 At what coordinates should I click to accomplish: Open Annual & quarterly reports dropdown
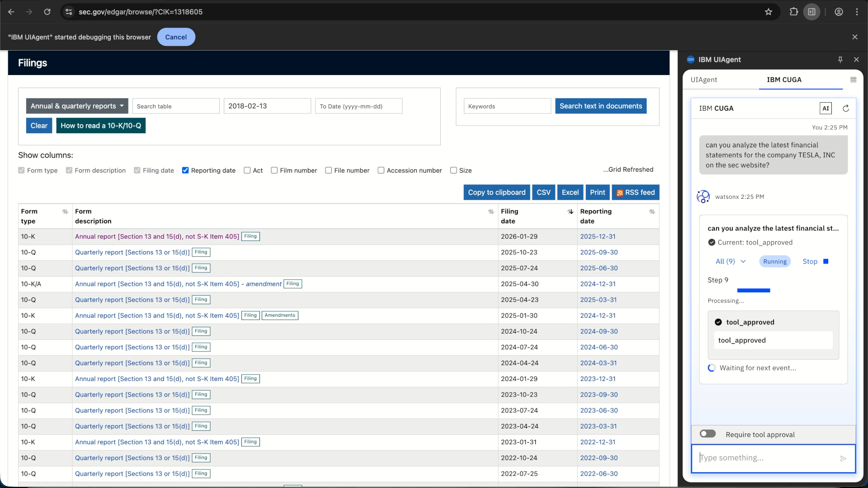click(77, 106)
